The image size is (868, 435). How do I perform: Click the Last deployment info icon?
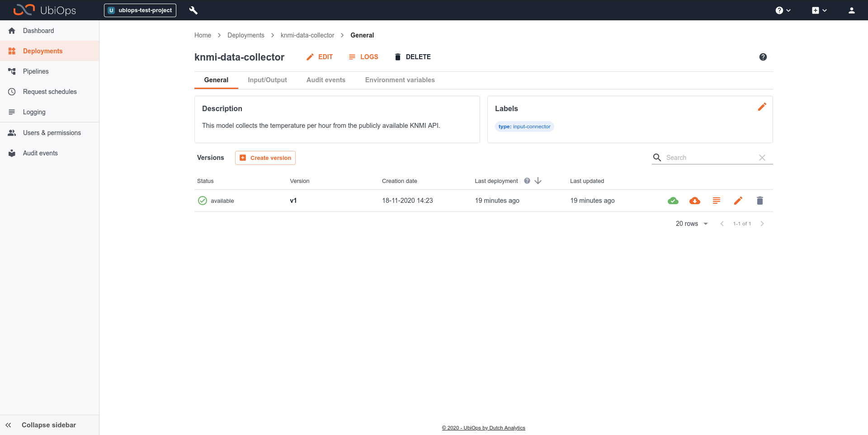pos(527,181)
